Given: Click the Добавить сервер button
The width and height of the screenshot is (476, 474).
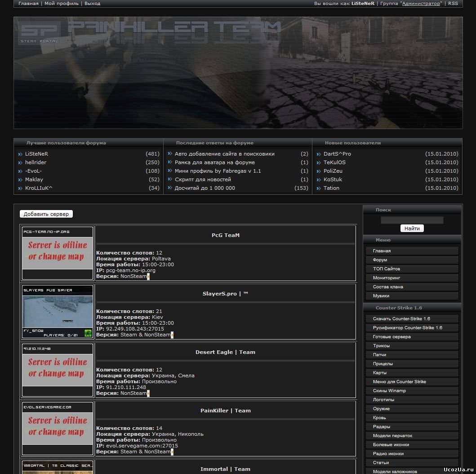Looking at the screenshot, I should (x=46, y=214).
